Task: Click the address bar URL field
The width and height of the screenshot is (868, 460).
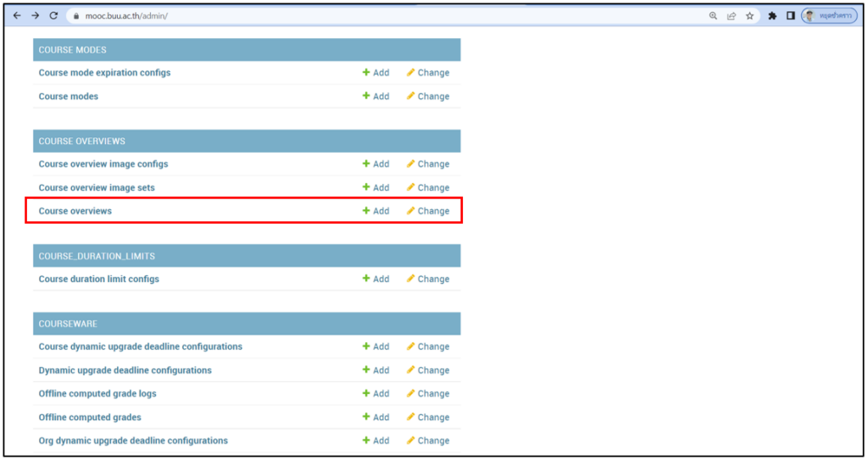Action: pyautogui.click(x=339, y=16)
